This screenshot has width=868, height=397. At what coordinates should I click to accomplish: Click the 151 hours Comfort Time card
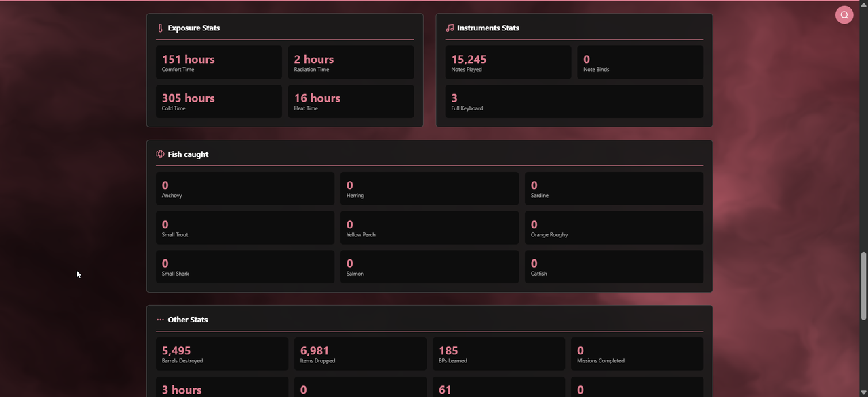[x=219, y=62]
